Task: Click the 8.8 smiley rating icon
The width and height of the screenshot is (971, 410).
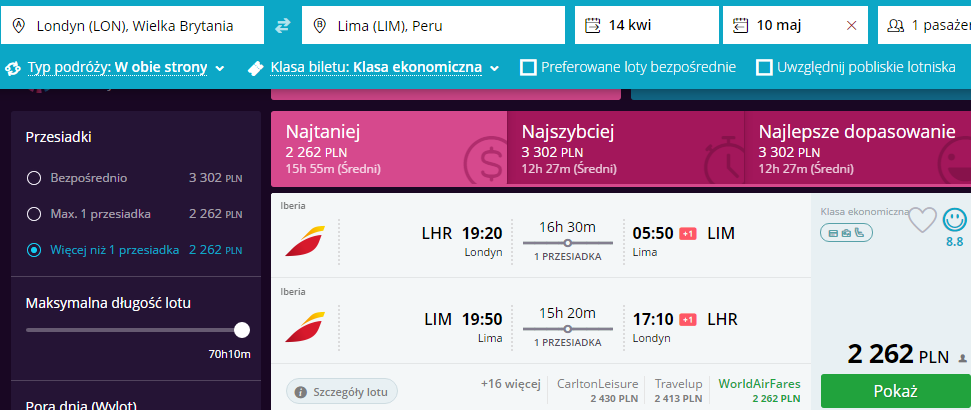Action: click(954, 219)
